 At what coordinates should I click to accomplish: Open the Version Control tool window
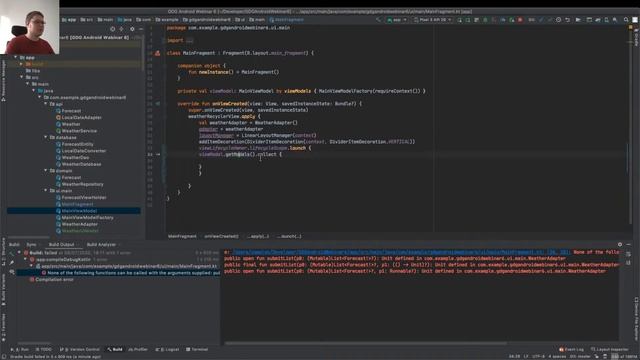(x=80, y=349)
